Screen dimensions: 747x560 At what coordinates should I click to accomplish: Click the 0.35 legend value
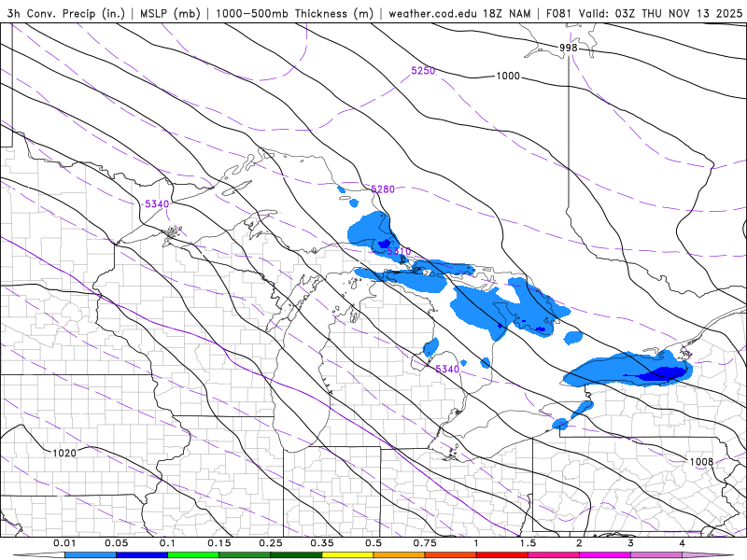tap(322, 543)
